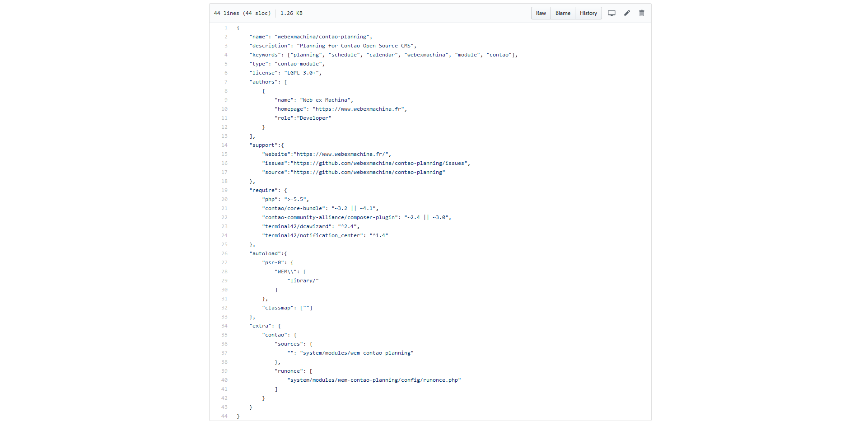Screen dimensions: 868x426
Task: Click the "Web ex Machina" author name
Action: (325, 100)
